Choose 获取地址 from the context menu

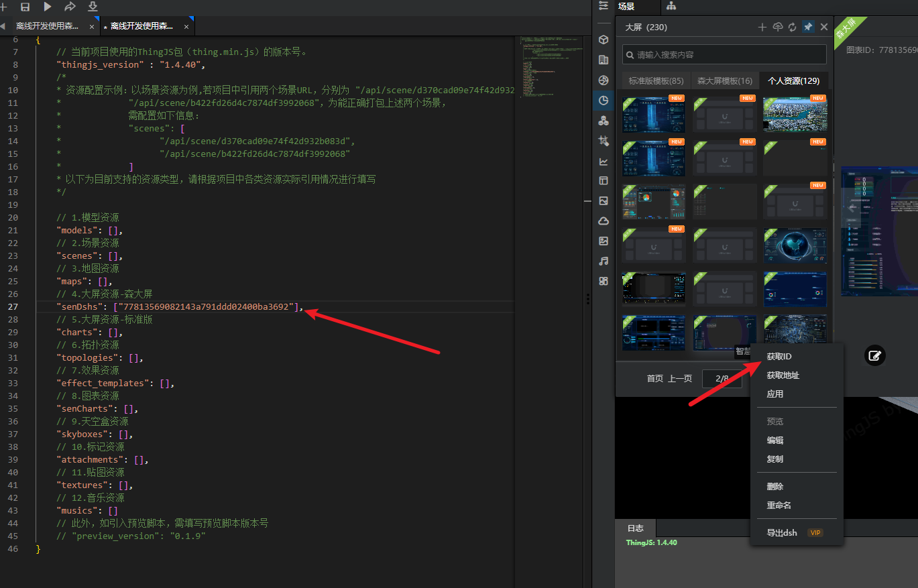(x=783, y=375)
